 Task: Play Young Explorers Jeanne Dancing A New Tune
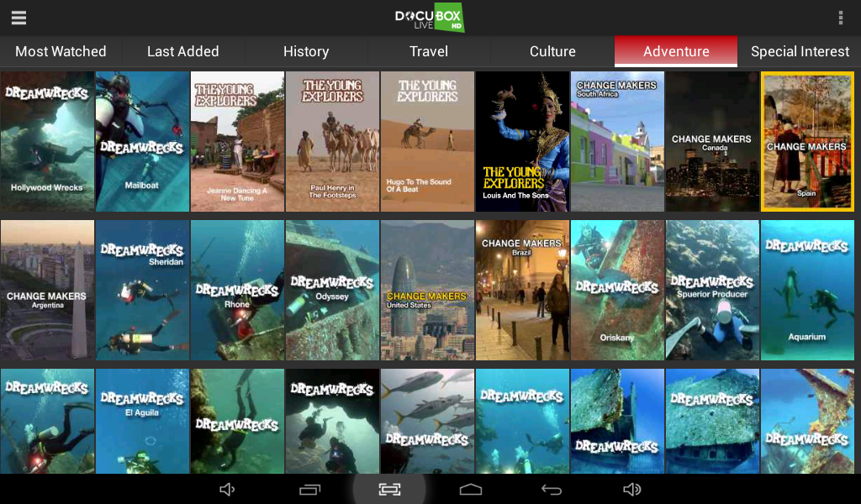pos(237,141)
